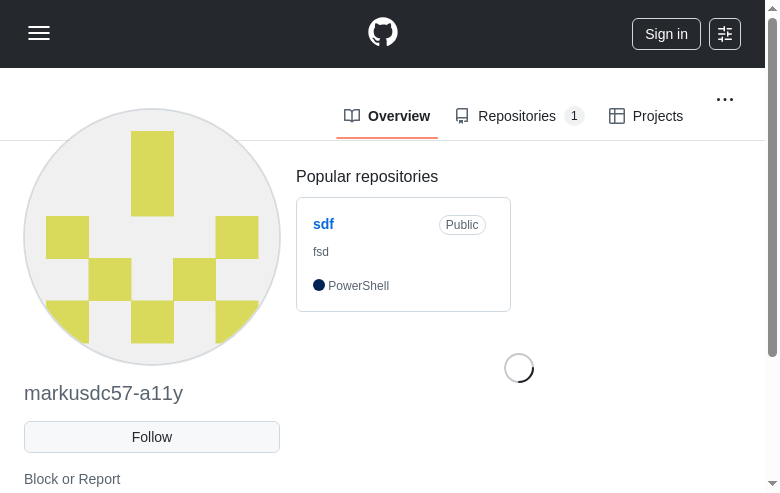Click the PowerShell language color dot
Screen dimensions: 780x493
tap(319, 285)
